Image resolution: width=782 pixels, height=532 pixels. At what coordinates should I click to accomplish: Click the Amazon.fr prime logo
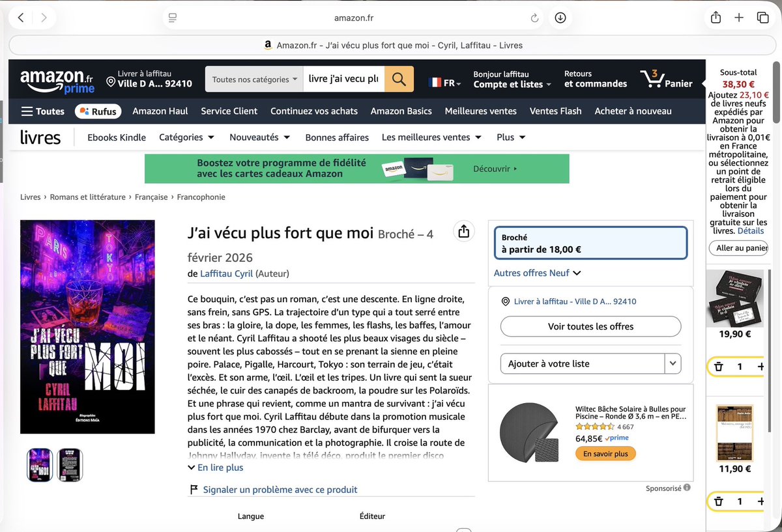click(x=57, y=81)
